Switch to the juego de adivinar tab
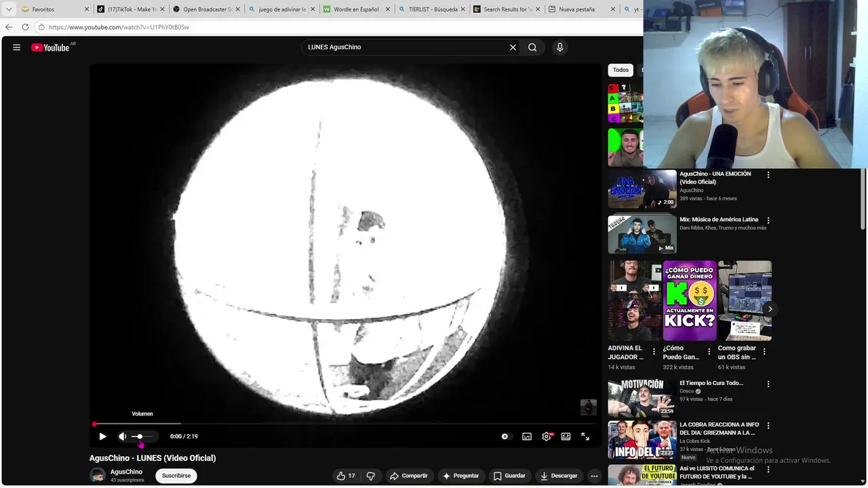The image size is (868, 488). 281,9
